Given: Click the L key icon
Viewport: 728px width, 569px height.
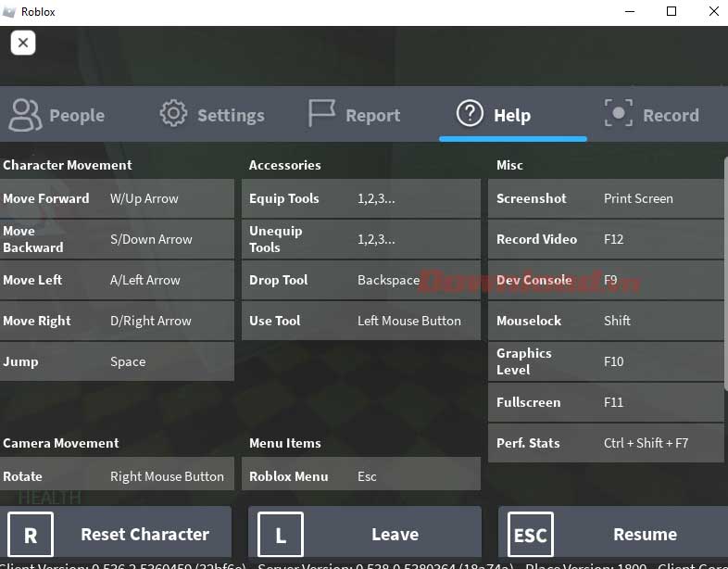Looking at the screenshot, I should (x=281, y=534).
